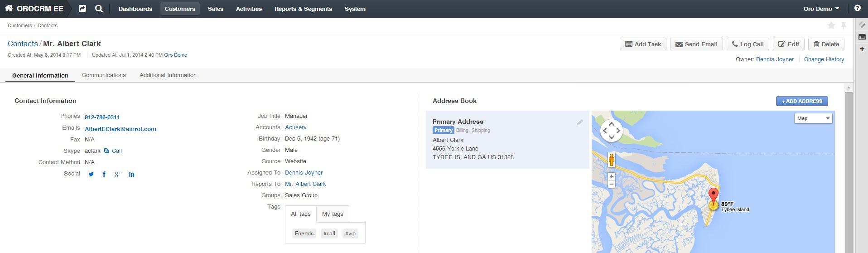Mark page as favorite with star icon
Image resolution: width=868 pixels, height=253 pixels.
[831, 25]
